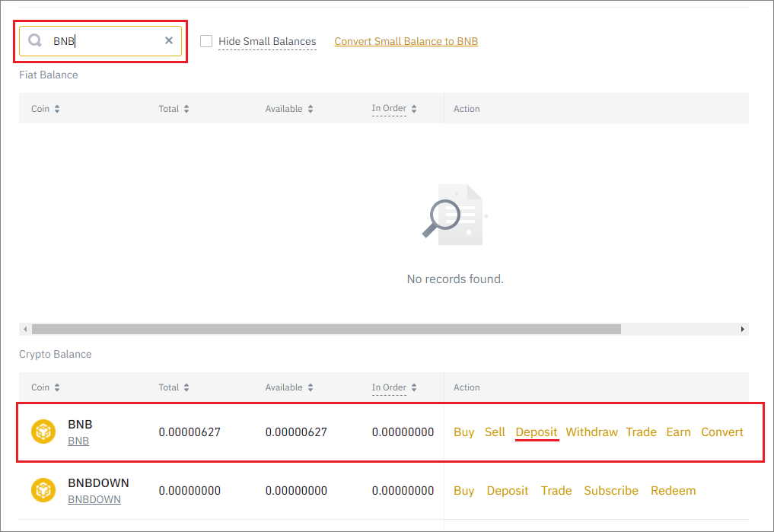Sort Crypto Balance by Available
774x532 pixels.
click(311, 387)
